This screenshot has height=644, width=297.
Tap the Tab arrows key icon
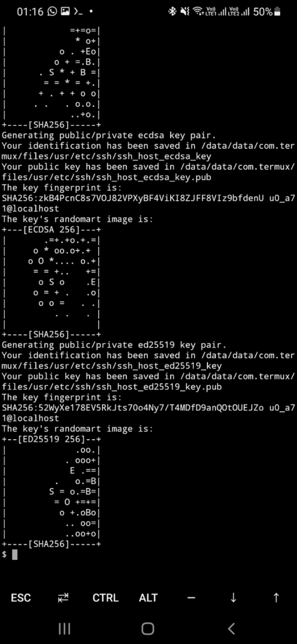(x=63, y=598)
